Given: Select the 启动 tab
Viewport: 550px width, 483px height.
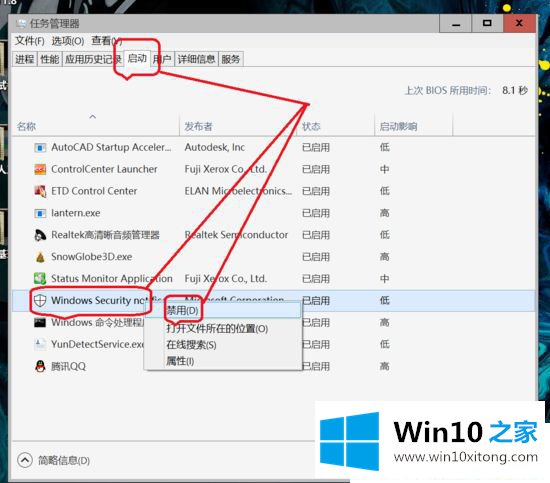Looking at the screenshot, I should coord(137,58).
